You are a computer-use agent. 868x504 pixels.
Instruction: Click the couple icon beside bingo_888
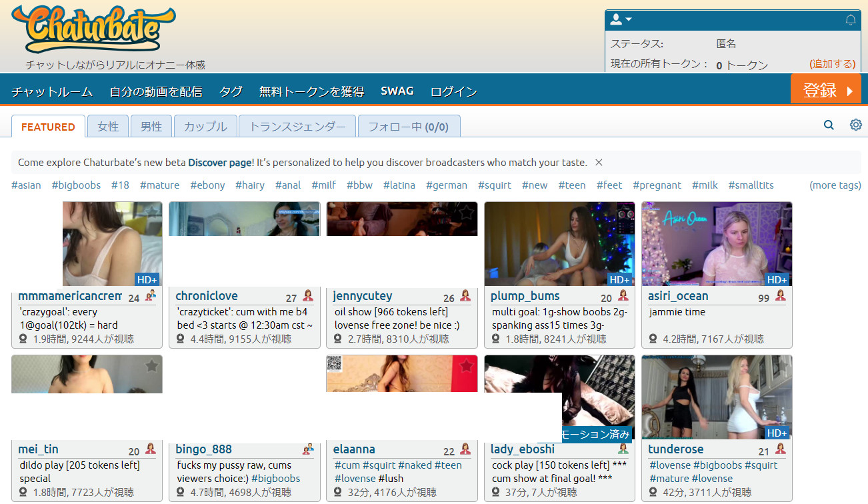(x=308, y=449)
